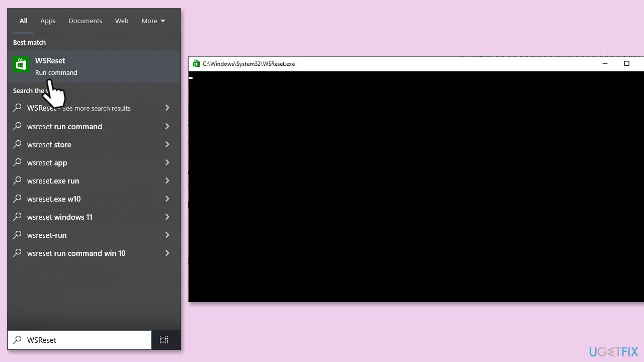This screenshot has width=644, height=362.
Task: Expand the 'wsreset.exe run' suggestion arrow
Action: coord(167,180)
